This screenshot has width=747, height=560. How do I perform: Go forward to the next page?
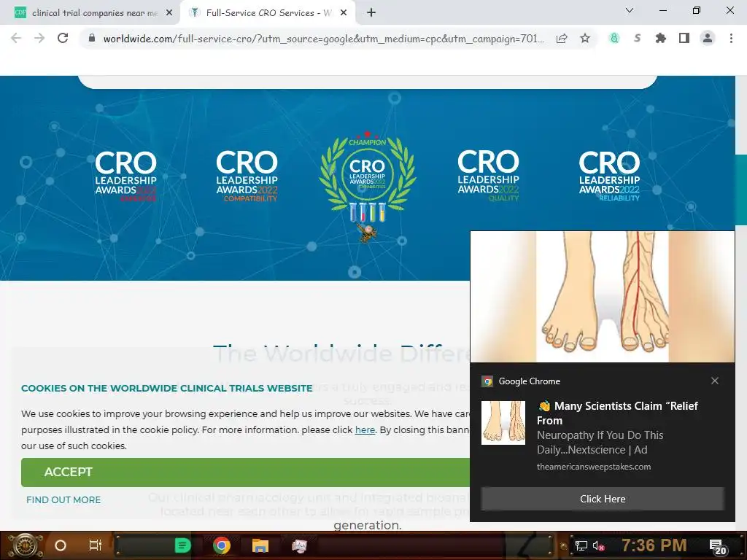[x=39, y=38]
